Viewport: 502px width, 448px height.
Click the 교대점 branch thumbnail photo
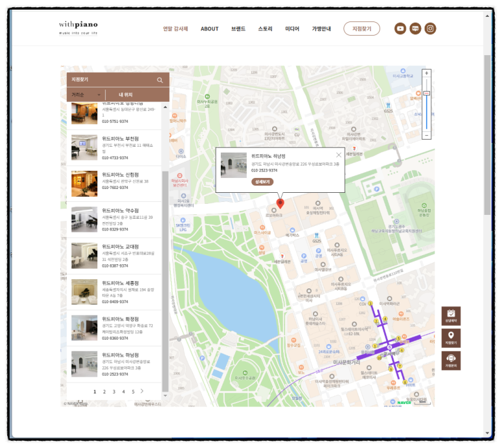pos(84,256)
